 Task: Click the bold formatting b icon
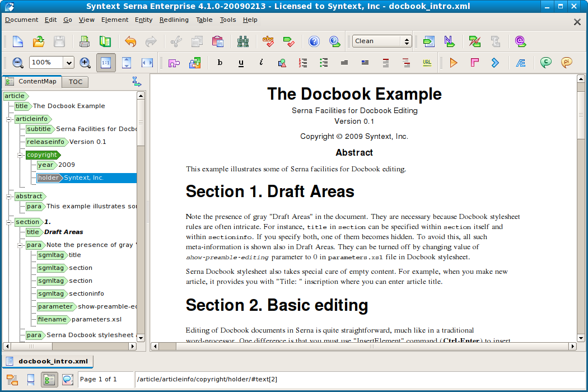click(220, 63)
